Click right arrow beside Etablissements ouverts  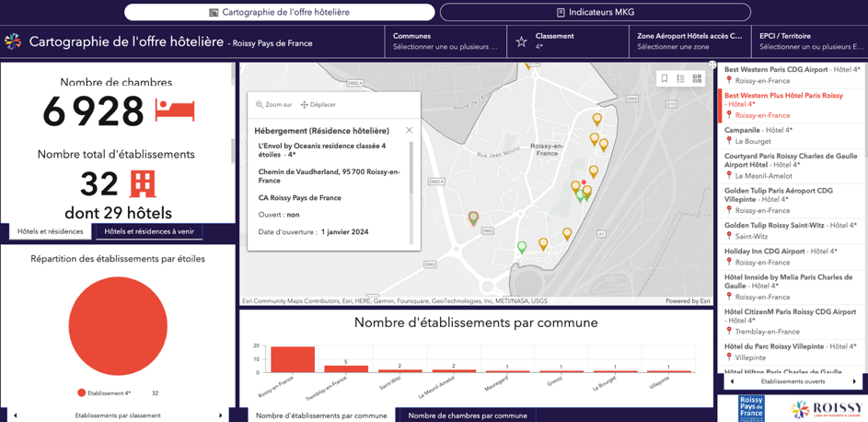point(855,381)
